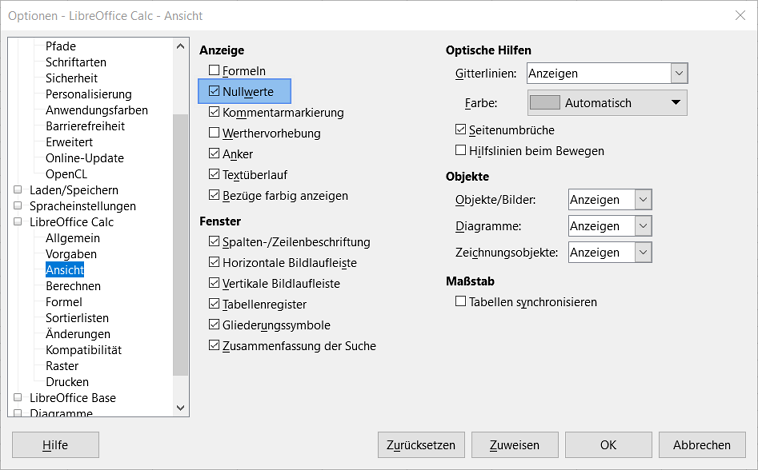Toggle Gliederungssymbole checkbox
This screenshot has width=758, height=470.
(214, 325)
